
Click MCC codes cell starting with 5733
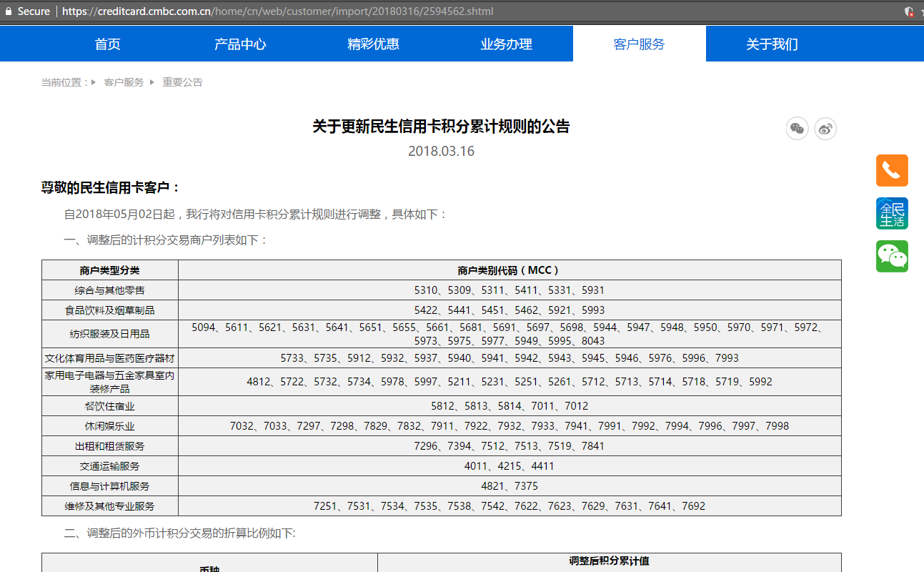coord(510,358)
